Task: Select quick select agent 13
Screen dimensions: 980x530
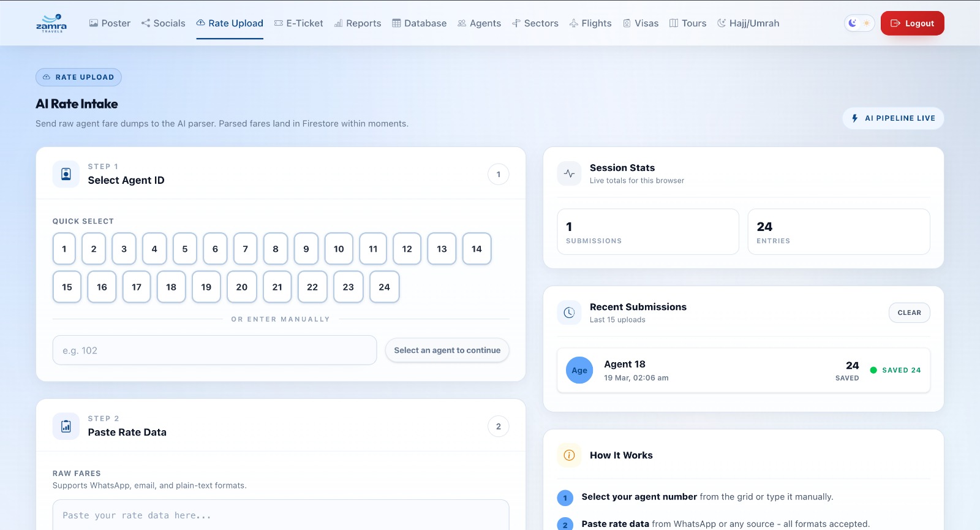Action: pyautogui.click(x=442, y=249)
